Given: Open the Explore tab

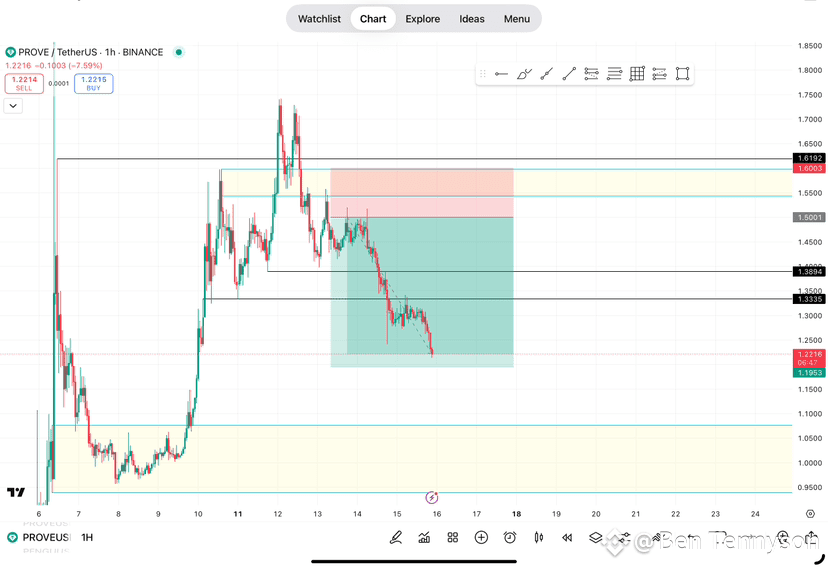Looking at the screenshot, I should (x=422, y=18).
